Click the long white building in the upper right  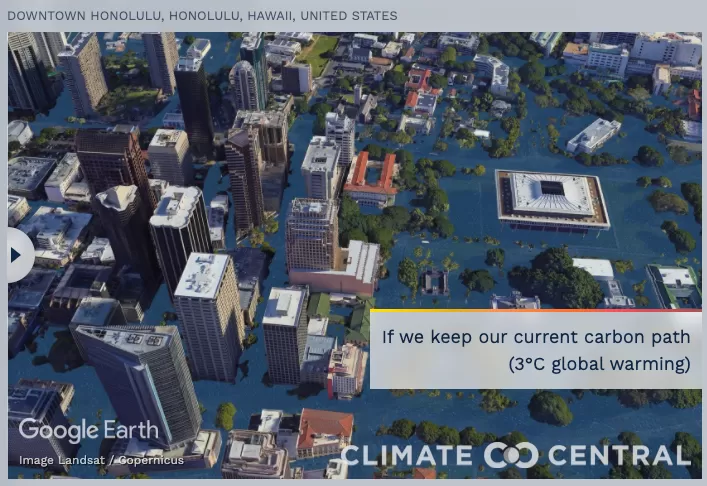(x=593, y=135)
